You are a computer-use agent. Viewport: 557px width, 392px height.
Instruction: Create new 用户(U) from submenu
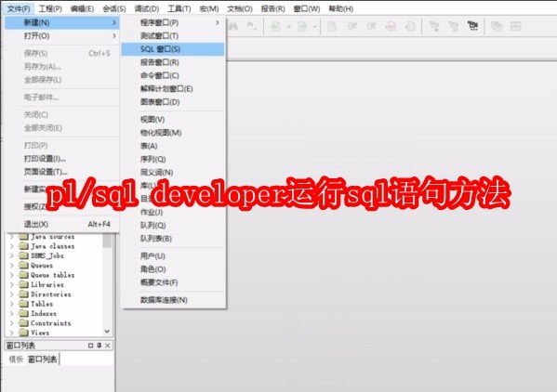[x=173, y=255]
